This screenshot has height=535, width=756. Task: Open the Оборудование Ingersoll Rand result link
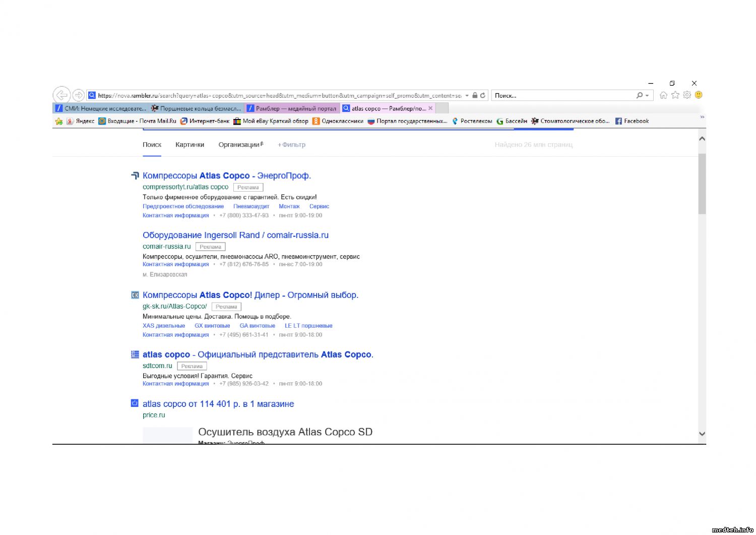pos(235,235)
